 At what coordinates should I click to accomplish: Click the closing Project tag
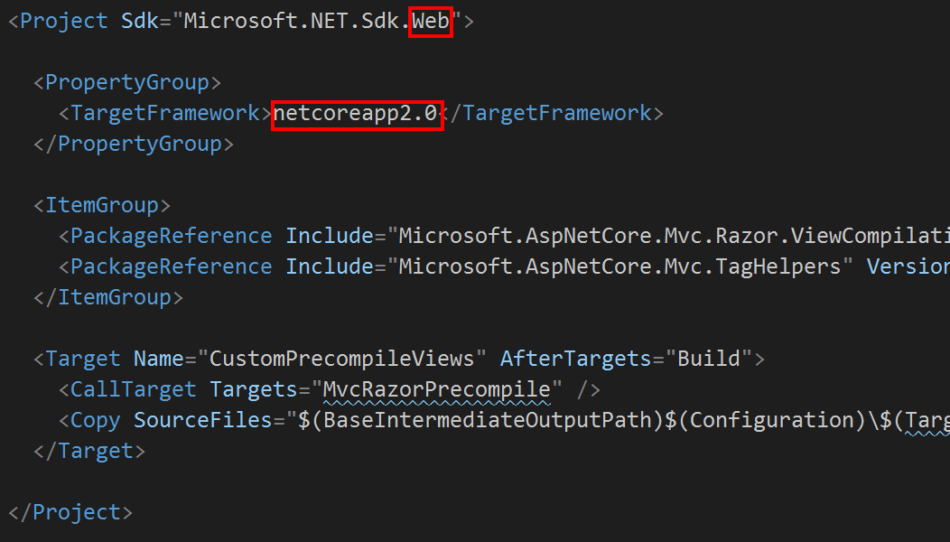[x=70, y=512]
